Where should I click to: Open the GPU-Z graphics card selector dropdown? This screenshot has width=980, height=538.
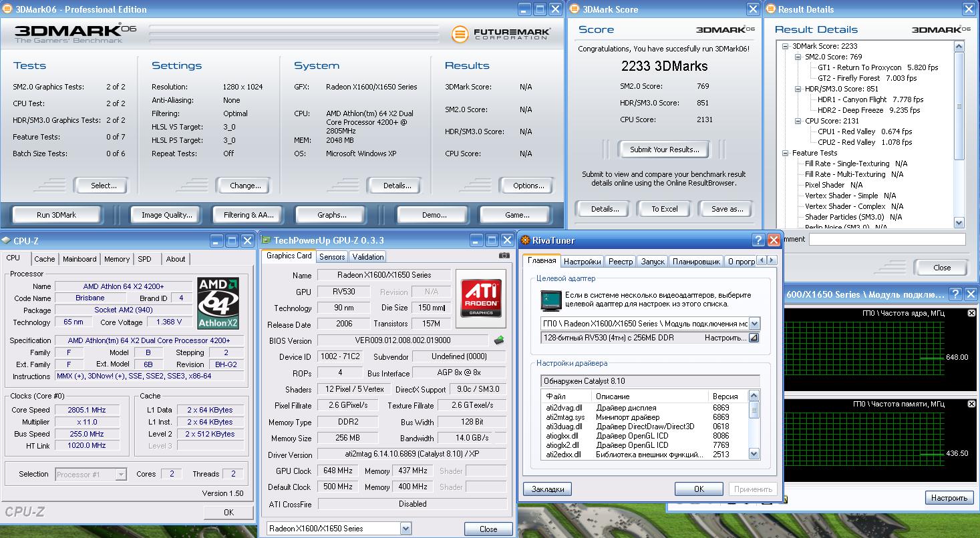coord(405,529)
